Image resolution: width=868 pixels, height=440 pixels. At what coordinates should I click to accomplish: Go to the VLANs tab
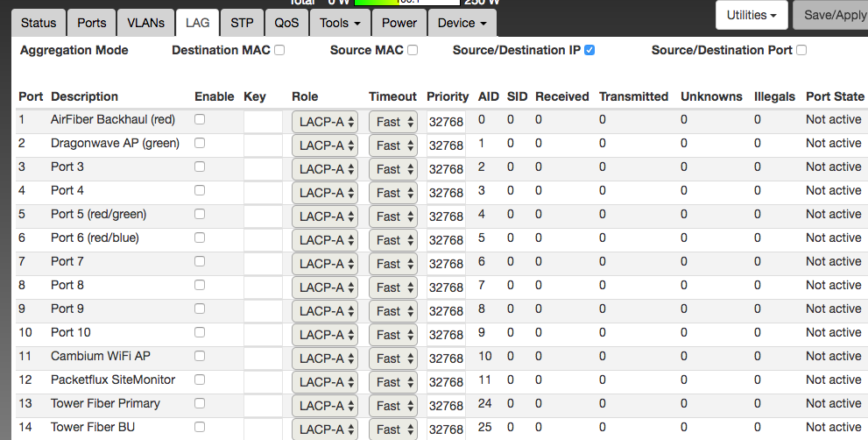(145, 23)
